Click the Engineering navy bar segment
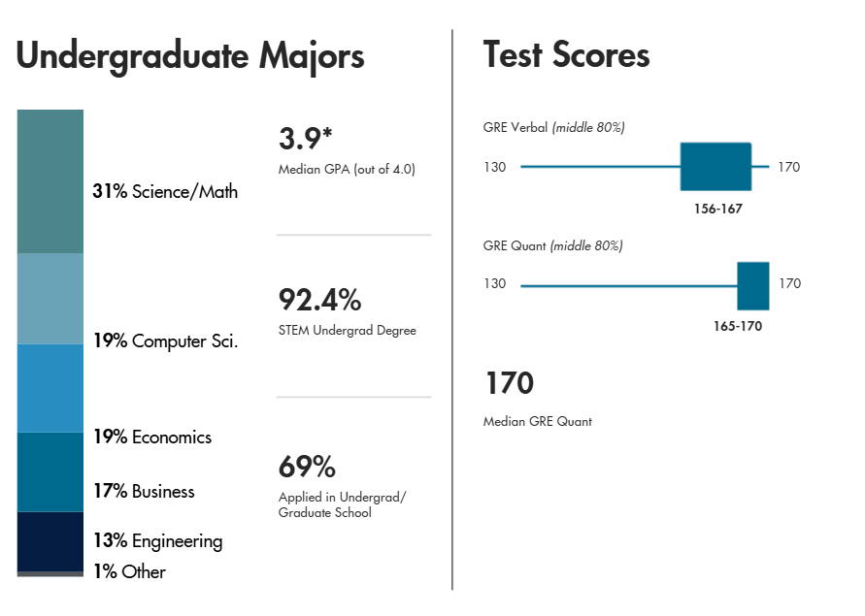 50,541
